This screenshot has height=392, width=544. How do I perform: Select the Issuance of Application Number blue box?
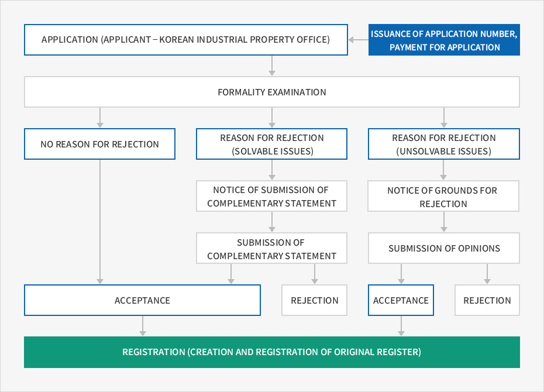444,40
